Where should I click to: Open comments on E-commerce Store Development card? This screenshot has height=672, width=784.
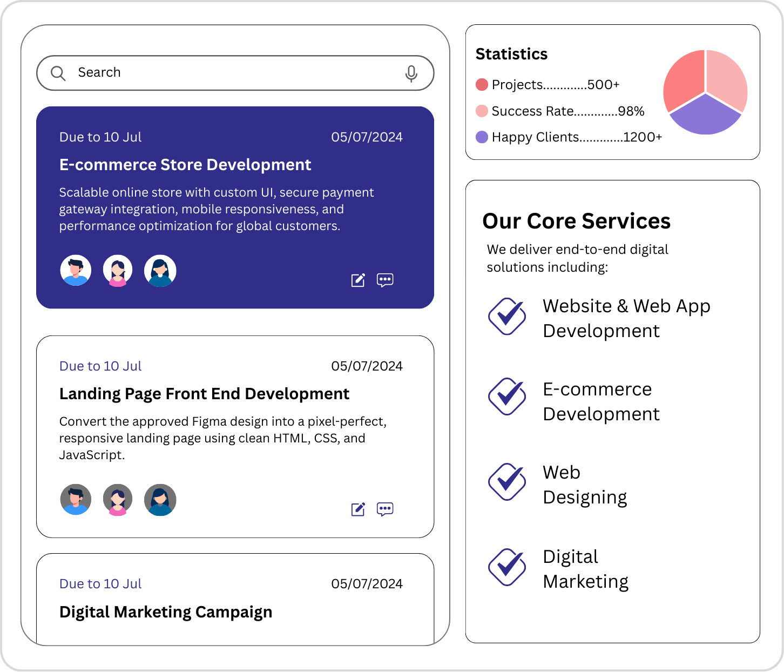[x=385, y=280]
